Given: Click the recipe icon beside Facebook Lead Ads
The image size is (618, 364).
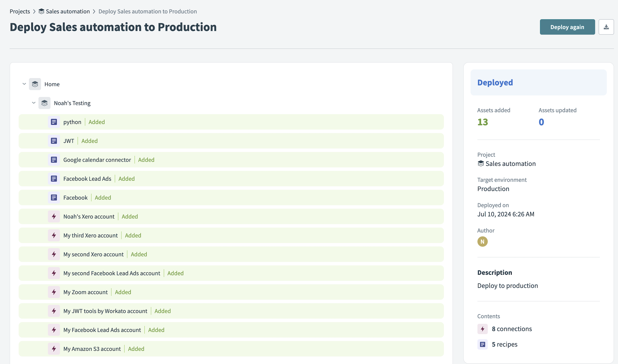Looking at the screenshot, I should tap(54, 179).
